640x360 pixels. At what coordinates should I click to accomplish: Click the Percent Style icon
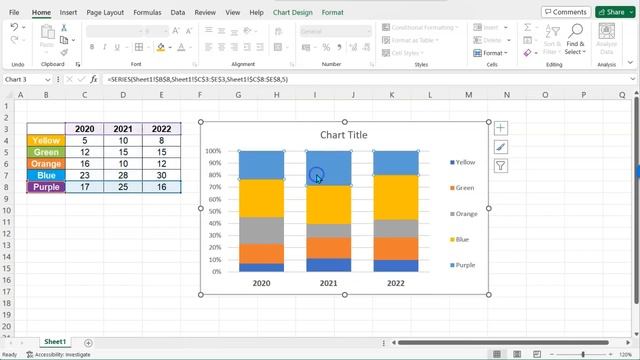[326, 48]
